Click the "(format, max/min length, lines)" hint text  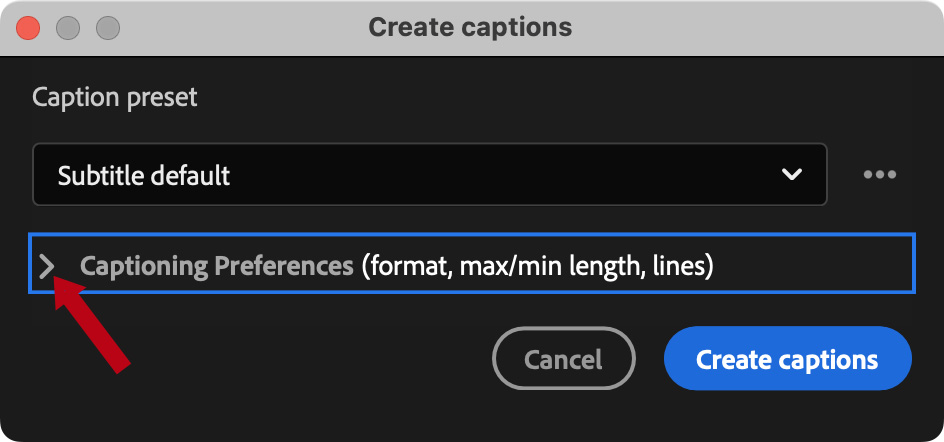point(537,266)
